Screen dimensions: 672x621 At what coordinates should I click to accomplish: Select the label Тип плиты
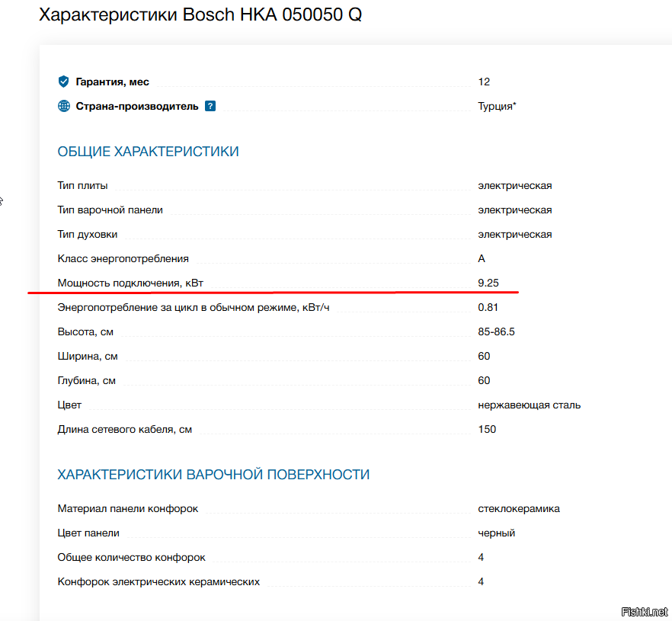83,186
